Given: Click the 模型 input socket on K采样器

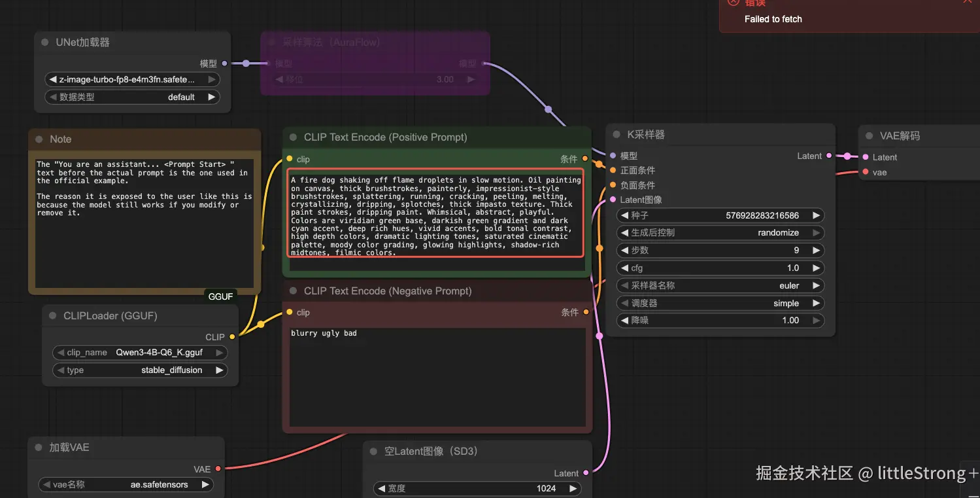Looking at the screenshot, I should coord(613,156).
